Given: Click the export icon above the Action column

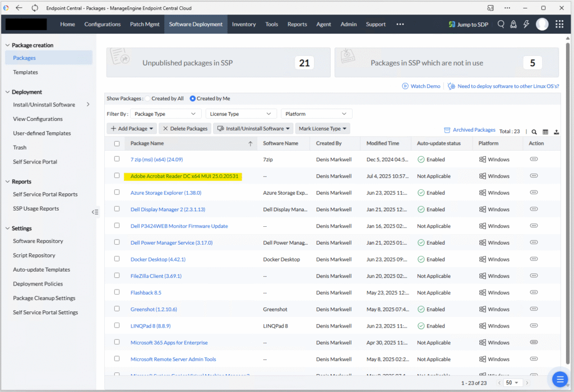Looking at the screenshot, I should tap(556, 132).
